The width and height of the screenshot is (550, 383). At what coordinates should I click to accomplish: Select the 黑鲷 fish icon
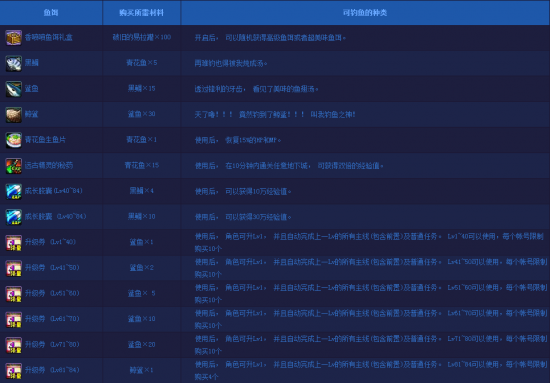point(14,63)
